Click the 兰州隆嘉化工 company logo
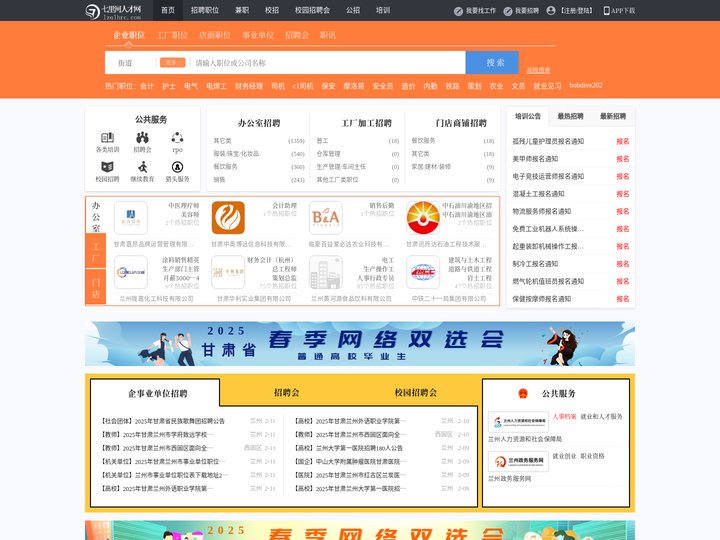720x540 pixels. (131, 272)
